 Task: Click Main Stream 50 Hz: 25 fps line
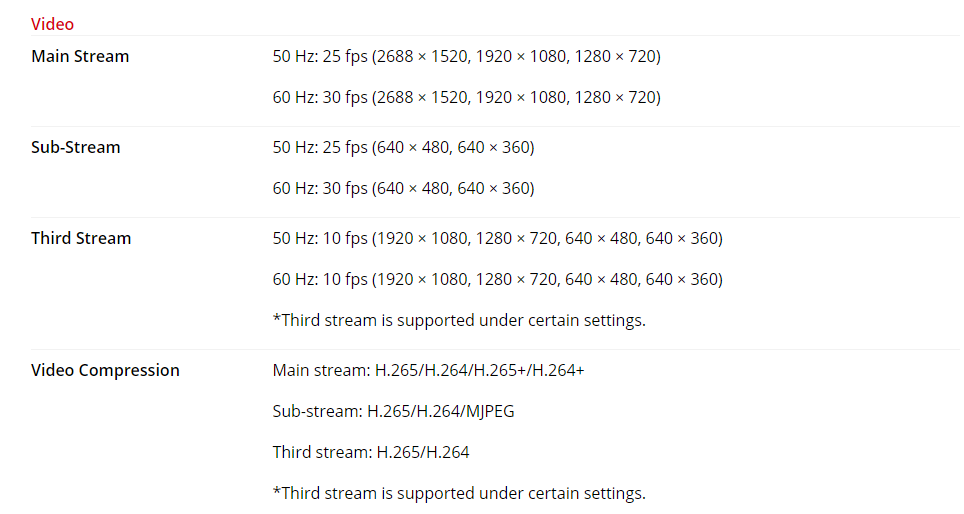467,57
